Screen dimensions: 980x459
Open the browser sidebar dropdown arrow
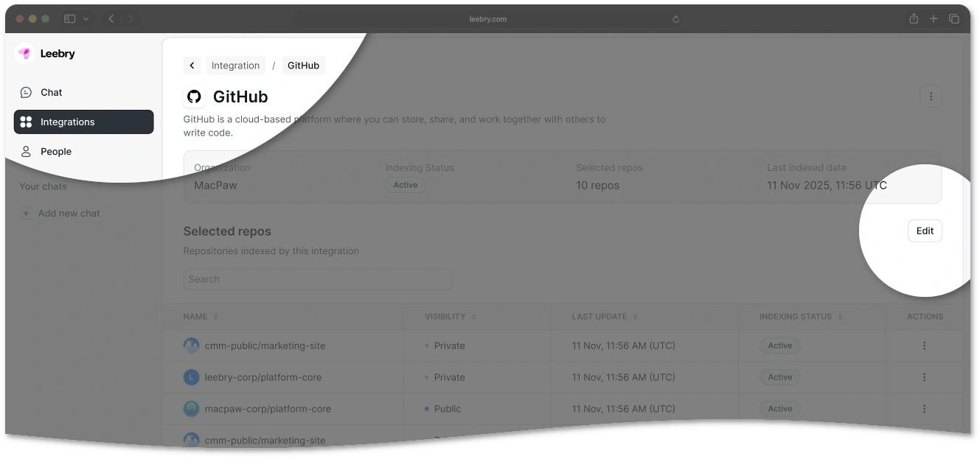86,18
